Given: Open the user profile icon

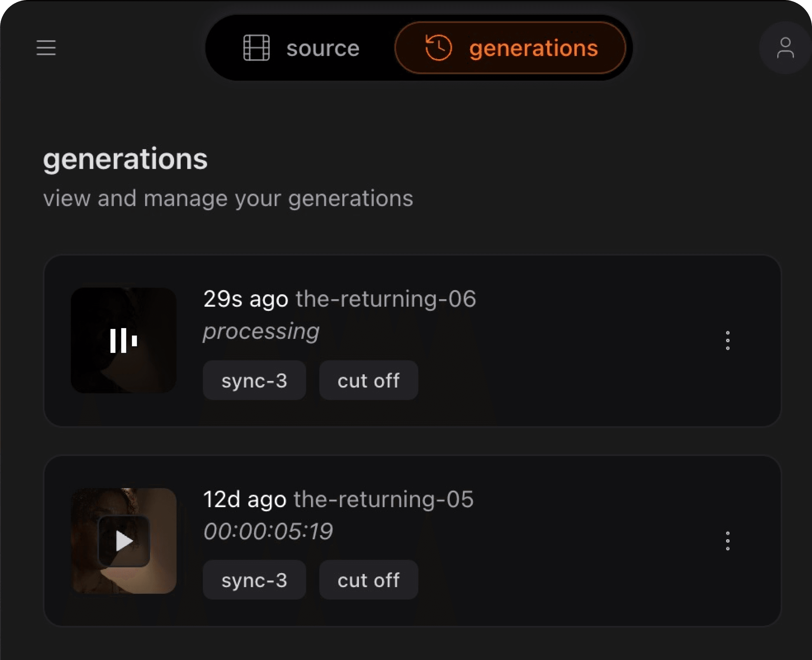Looking at the screenshot, I should 785,48.
